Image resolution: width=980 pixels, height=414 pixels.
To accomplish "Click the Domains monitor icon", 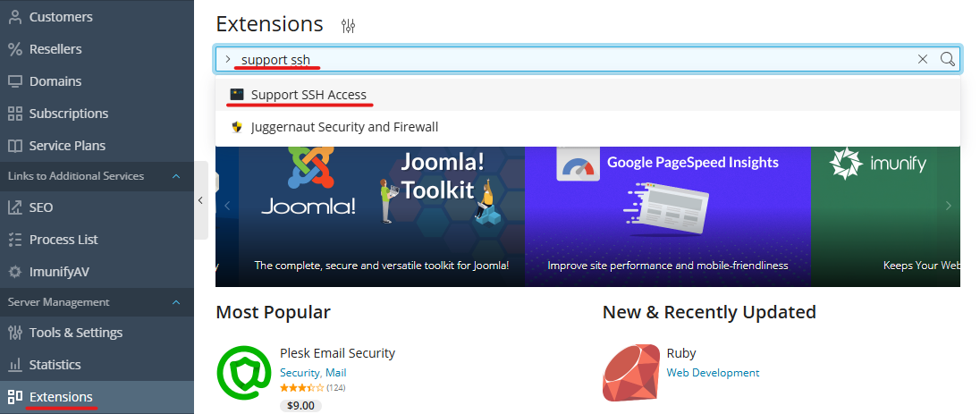I will 15,81.
